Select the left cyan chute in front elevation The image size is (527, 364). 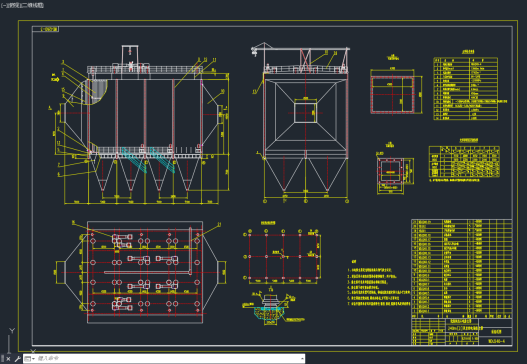pos(134,160)
